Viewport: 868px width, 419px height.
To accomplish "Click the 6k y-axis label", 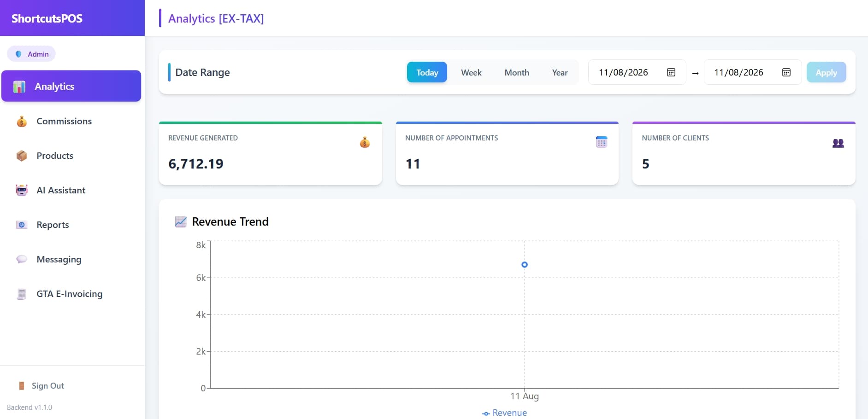I will click(x=201, y=278).
